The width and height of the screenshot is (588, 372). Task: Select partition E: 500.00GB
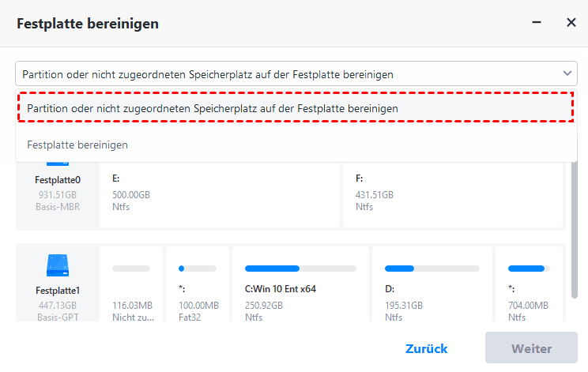click(x=217, y=193)
